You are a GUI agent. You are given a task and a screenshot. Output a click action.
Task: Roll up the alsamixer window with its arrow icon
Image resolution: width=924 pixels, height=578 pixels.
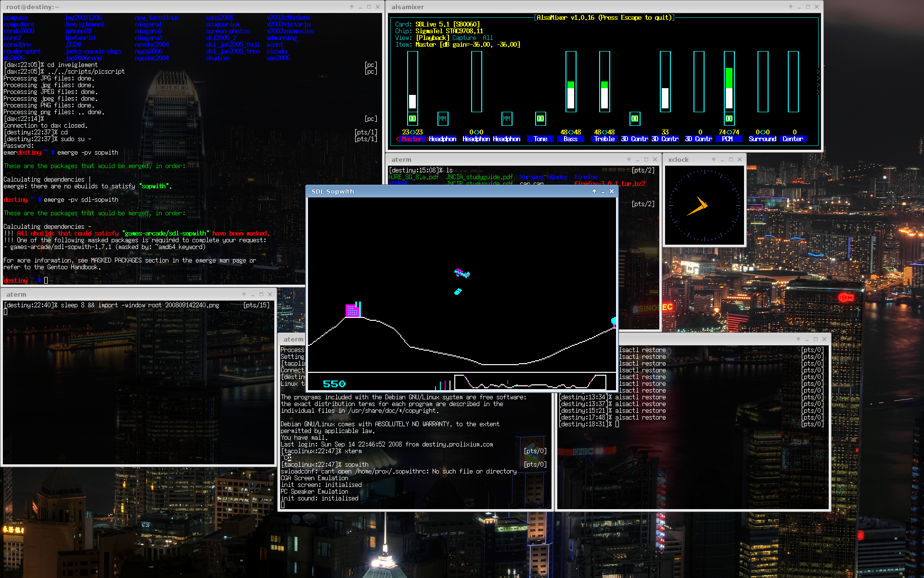(x=791, y=7)
